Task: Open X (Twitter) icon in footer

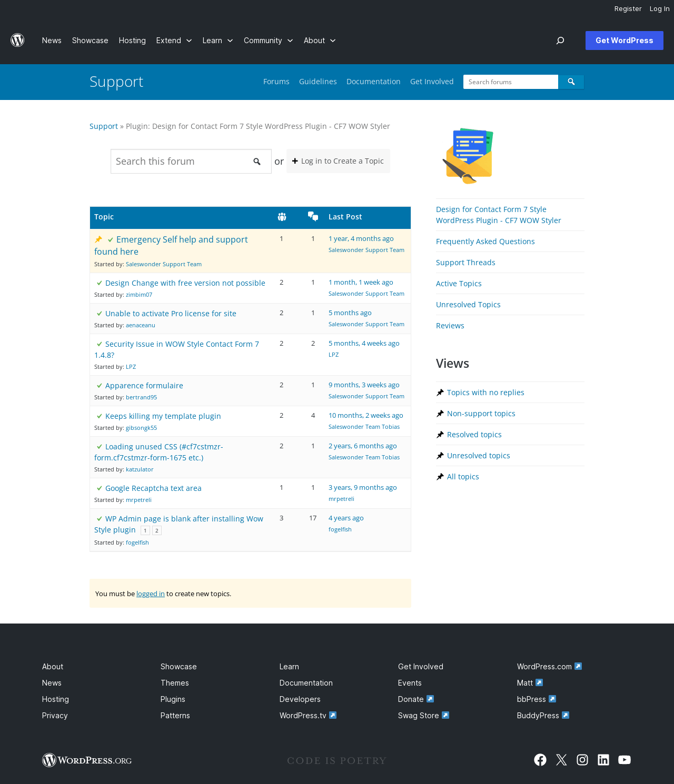Action: [x=561, y=760]
